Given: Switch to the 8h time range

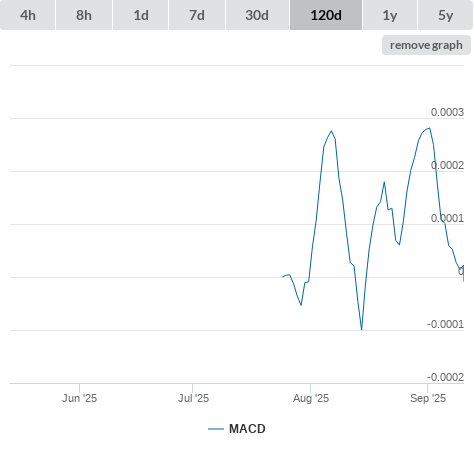Looking at the screenshot, I should [x=84, y=15].
